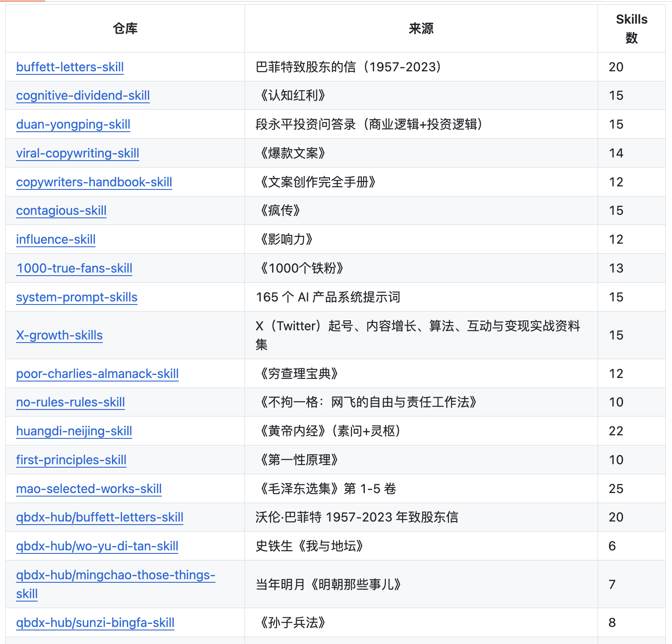
Task: Open the copywriters-handbook-skill link
Action: (94, 182)
